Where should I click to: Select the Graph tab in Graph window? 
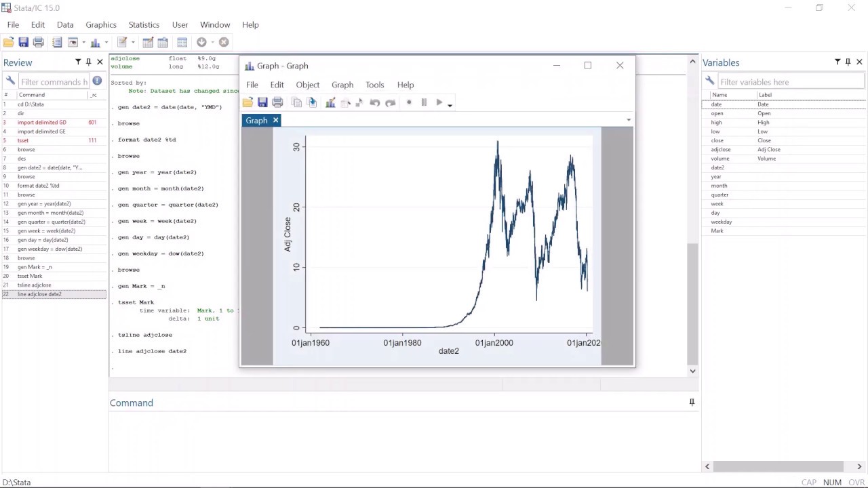click(x=256, y=120)
